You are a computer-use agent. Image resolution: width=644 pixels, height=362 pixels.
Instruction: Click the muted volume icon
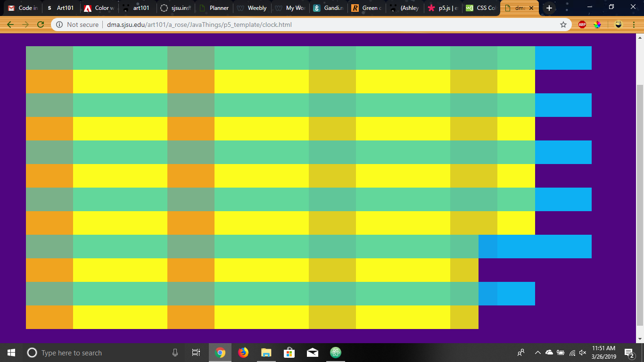[x=583, y=353]
